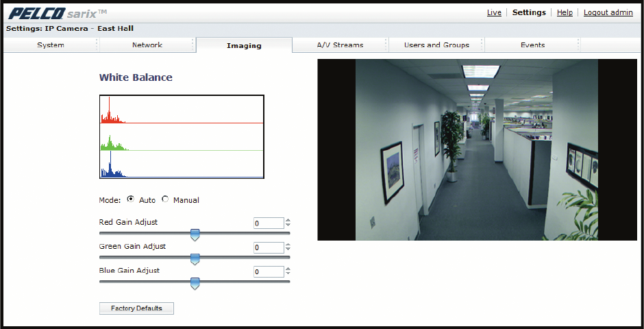Click the Blue Gain Adjust value field
The image size is (644, 329).
click(269, 271)
